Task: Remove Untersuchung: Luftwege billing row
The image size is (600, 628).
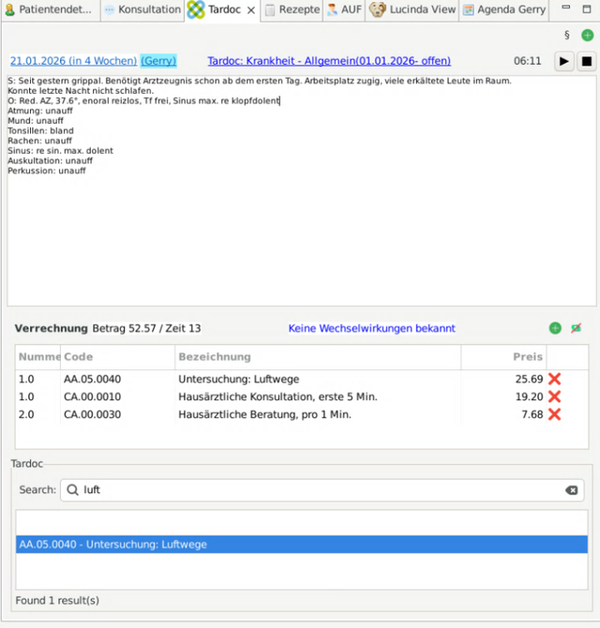Action: coord(554,379)
